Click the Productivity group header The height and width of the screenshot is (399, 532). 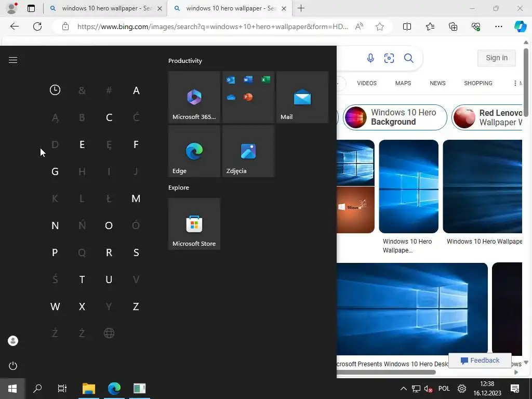tap(185, 61)
